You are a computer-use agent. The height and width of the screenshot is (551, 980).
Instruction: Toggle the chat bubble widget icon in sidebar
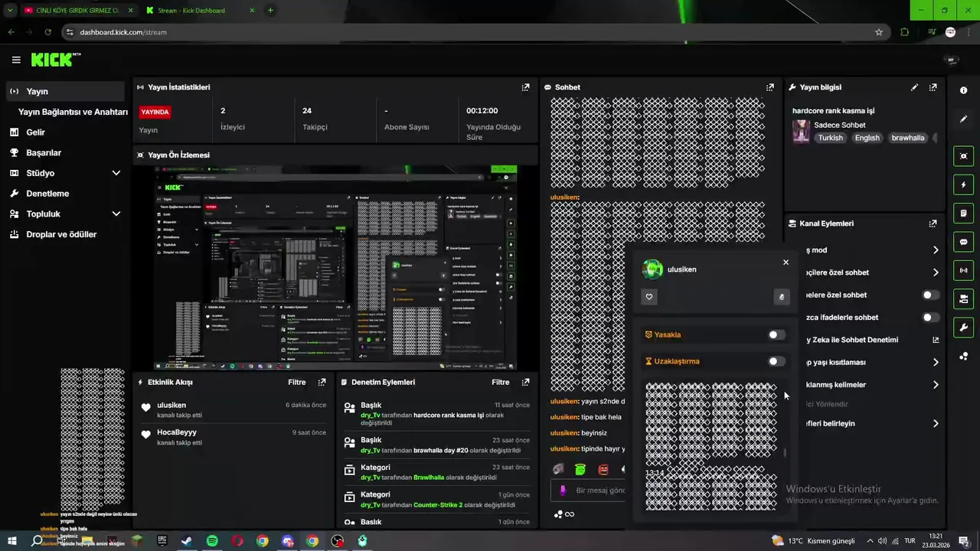point(963,241)
